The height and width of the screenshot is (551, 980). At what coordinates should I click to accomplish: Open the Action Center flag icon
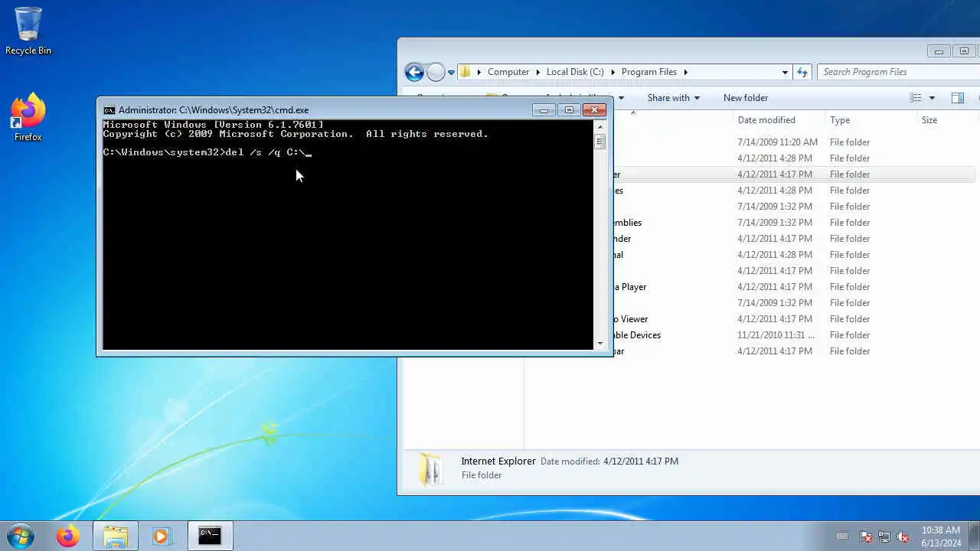pos(866,536)
